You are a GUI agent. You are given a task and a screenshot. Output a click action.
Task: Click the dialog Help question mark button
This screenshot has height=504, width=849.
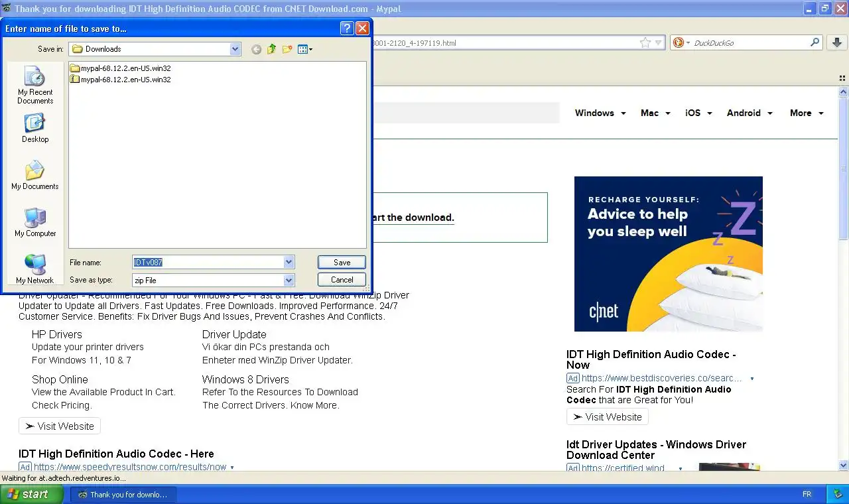pos(347,28)
